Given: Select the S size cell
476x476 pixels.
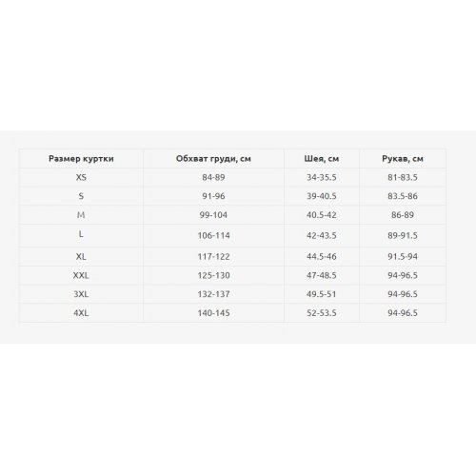Looking at the screenshot, I should coord(81,196).
